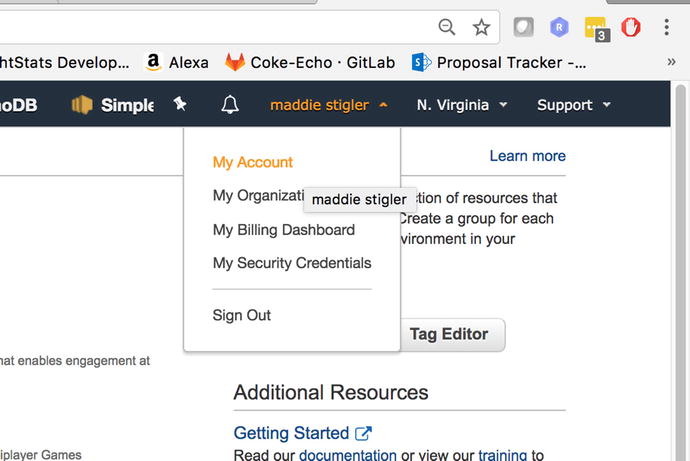Click the pin shortcuts icon in AWS navbar
The width and height of the screenshot is (690, 461).
click(x=180, y=104)
